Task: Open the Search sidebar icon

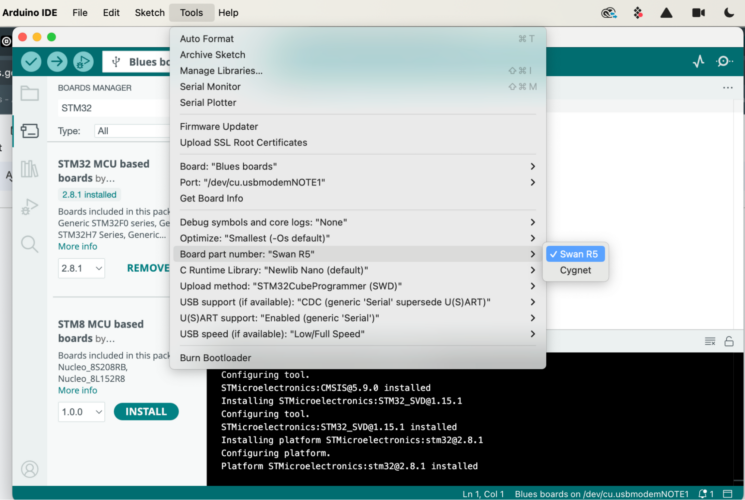Action: click(29, 243)
